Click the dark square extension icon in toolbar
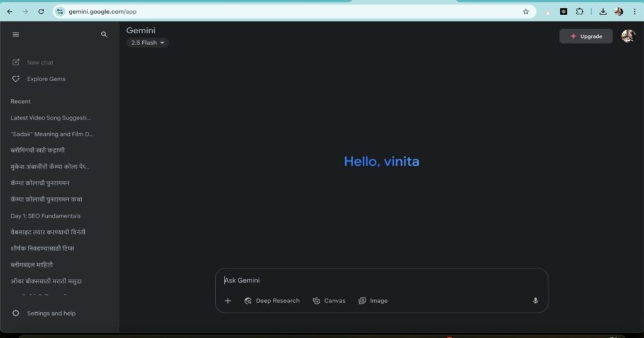 tap(564, 11)
